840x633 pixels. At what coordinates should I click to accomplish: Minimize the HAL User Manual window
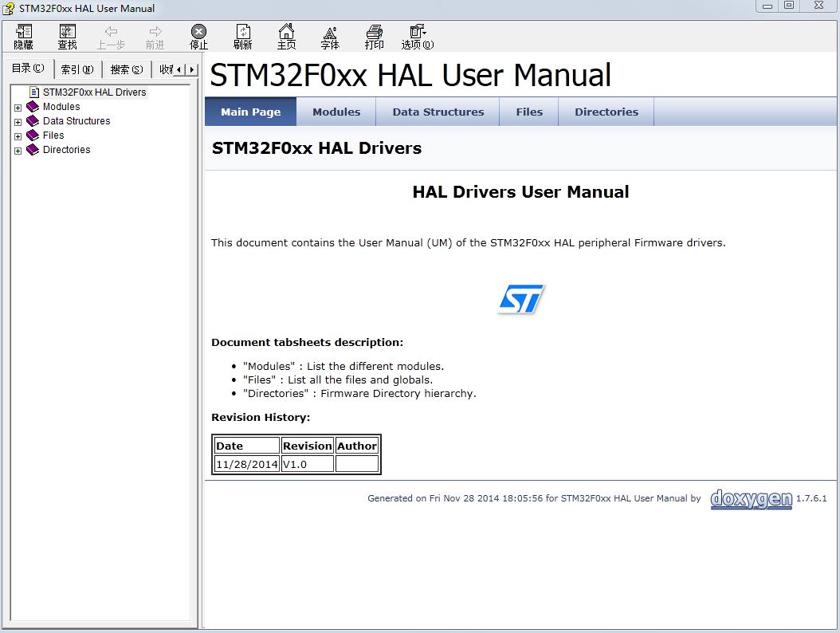(x=767, y=6)
